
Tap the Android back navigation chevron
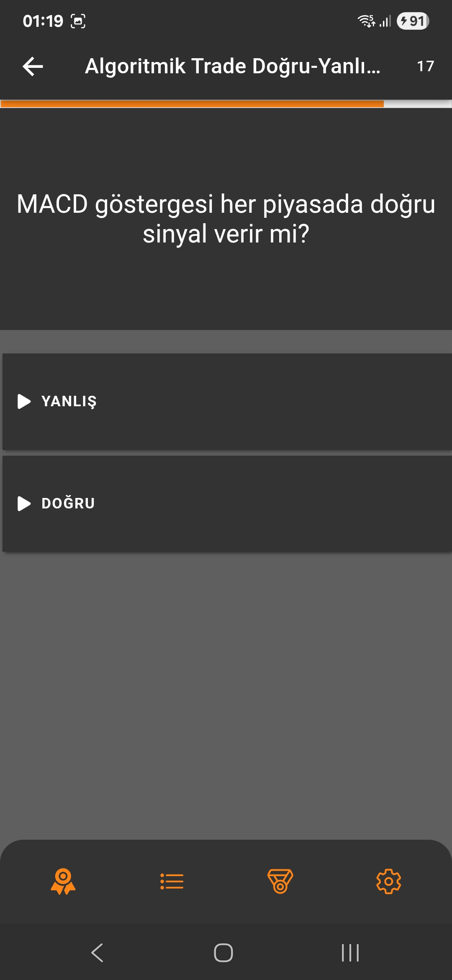click(x=97, y=953)
